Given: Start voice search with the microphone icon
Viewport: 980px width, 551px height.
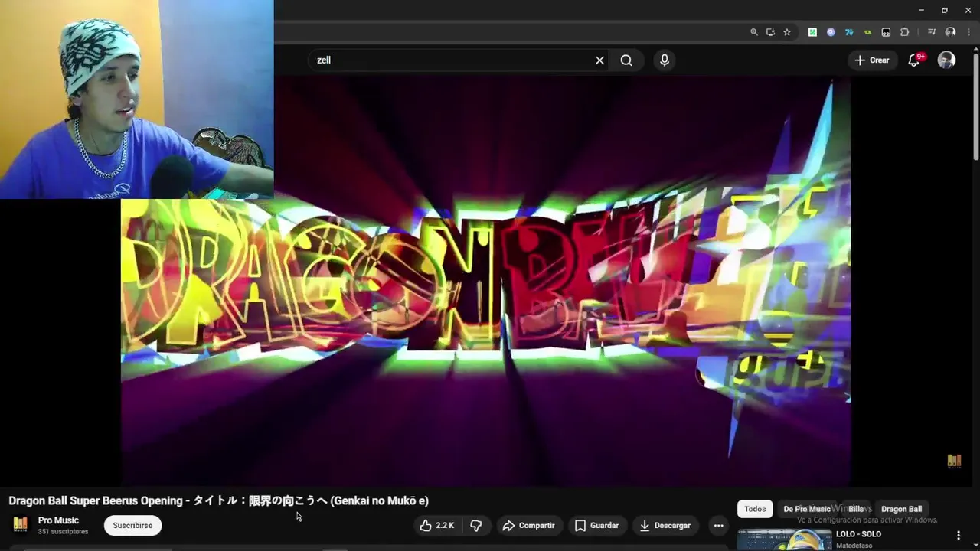Looking at the screenshot, I should tap(665, 60).
